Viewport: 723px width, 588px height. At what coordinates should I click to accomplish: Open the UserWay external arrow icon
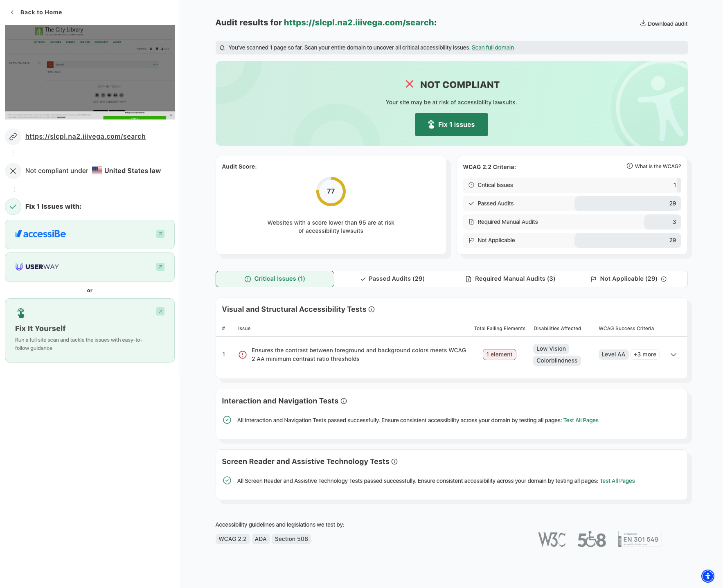(160, 267)
